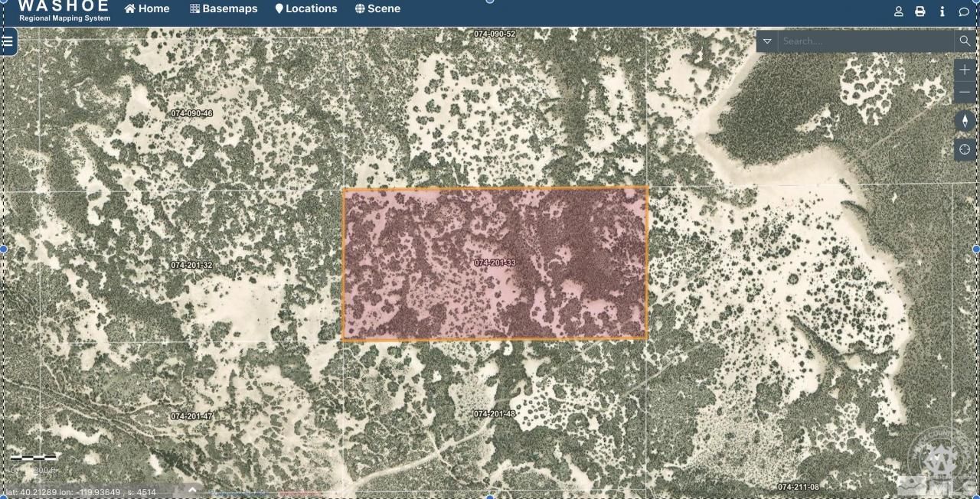The image size is (980, 499).
Task: Click the user account icon
Action: click(x=899, y=11)
